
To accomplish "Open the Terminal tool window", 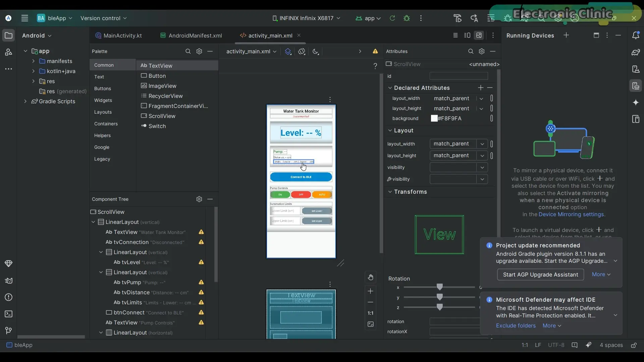I will point(8,314).
